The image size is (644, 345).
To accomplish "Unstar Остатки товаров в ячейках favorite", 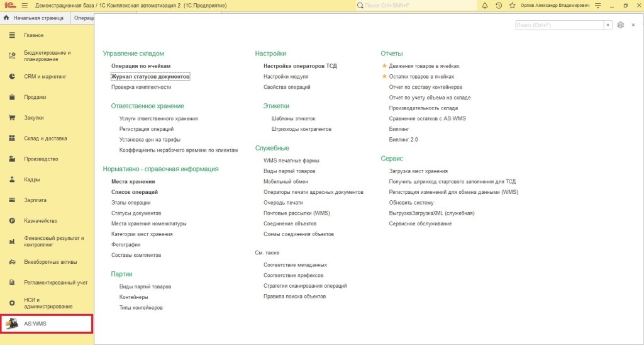I will click(x=384, y=76).
